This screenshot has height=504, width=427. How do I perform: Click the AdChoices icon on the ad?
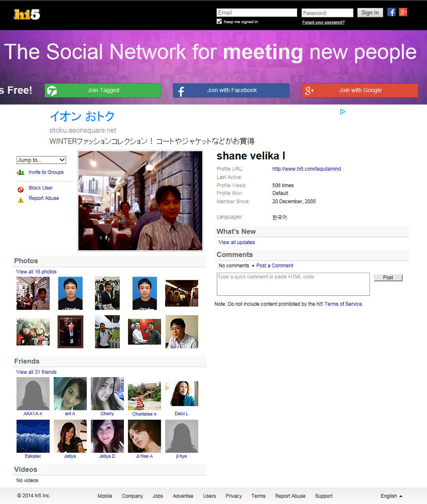342,111
